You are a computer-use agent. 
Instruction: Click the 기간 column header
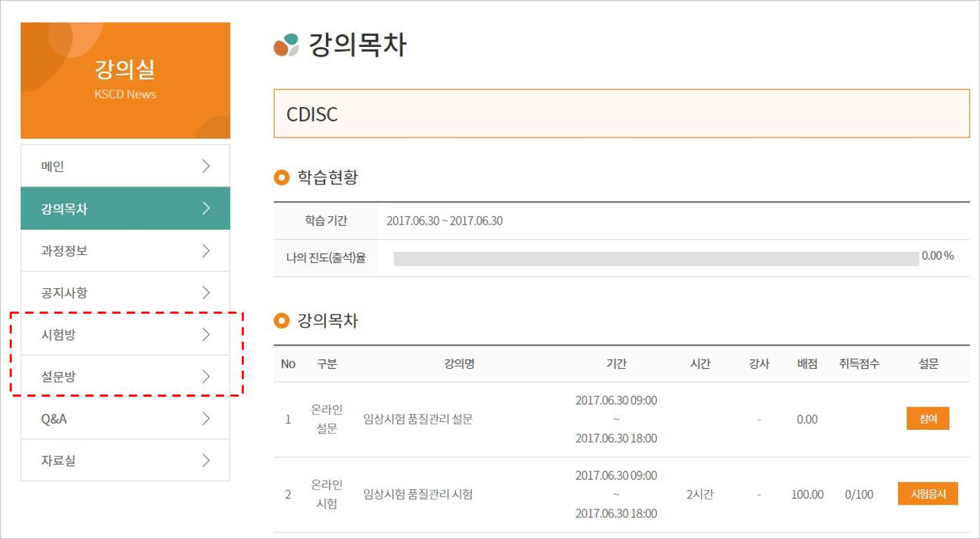[x=616, y=363]
